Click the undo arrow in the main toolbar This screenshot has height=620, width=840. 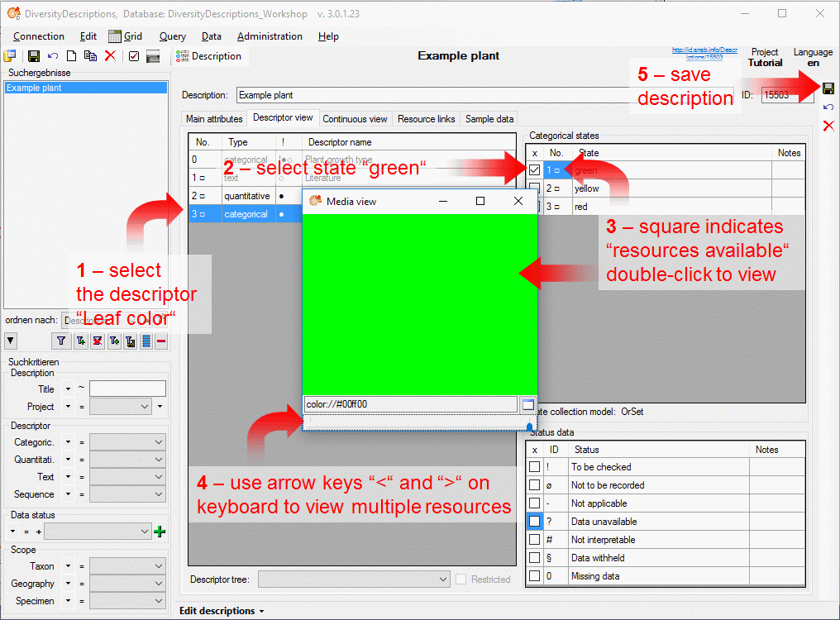tap(53, 55)
